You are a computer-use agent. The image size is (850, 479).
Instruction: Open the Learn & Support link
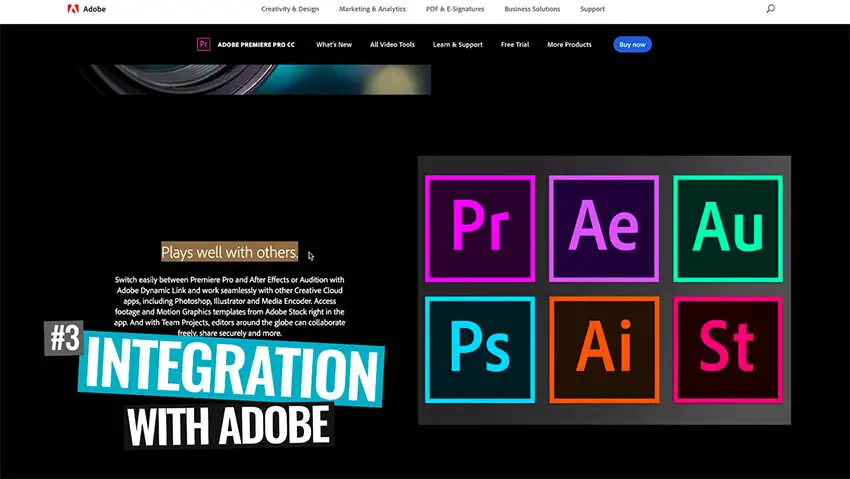coord(458,44)
